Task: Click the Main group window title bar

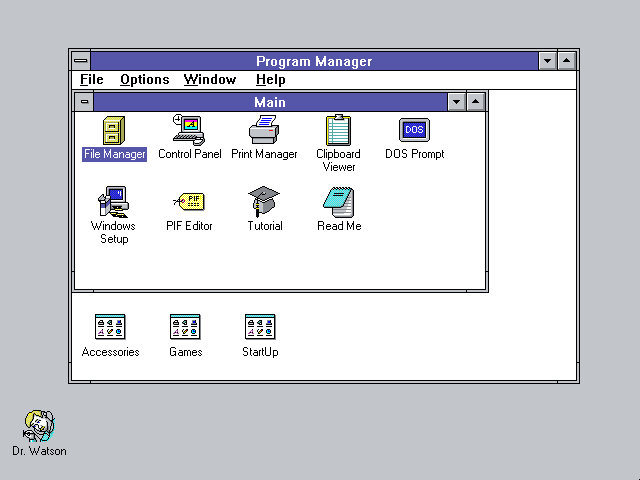Action: (270, 102)
